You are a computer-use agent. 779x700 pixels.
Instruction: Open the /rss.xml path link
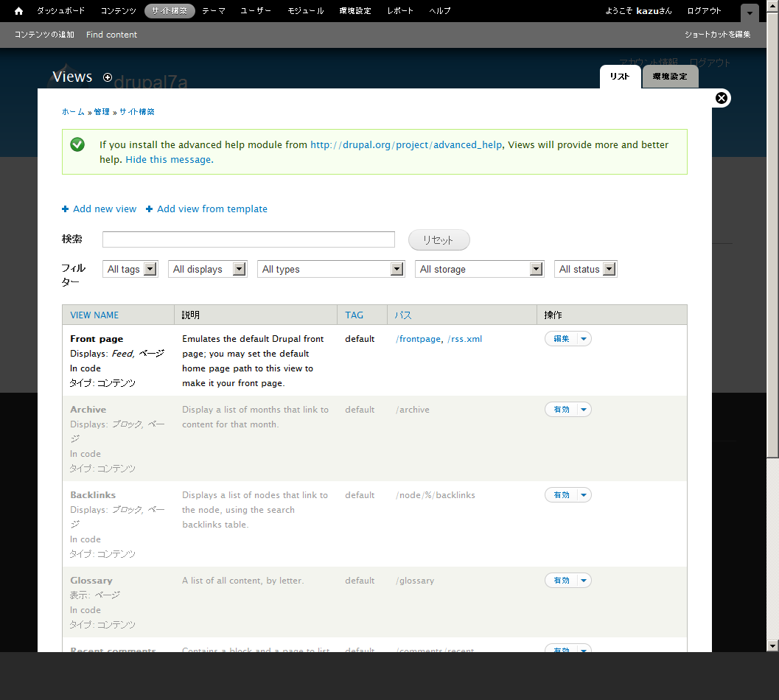pos(465,339)
